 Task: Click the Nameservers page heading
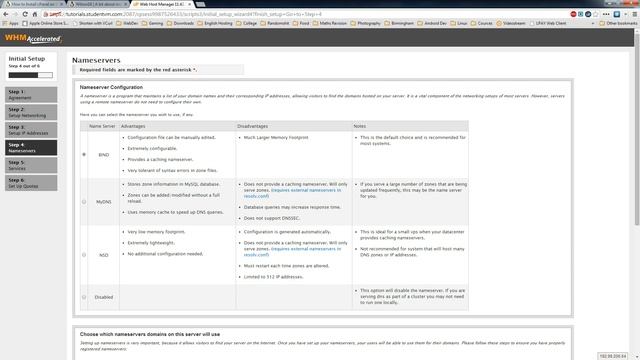tap(96, 60)
